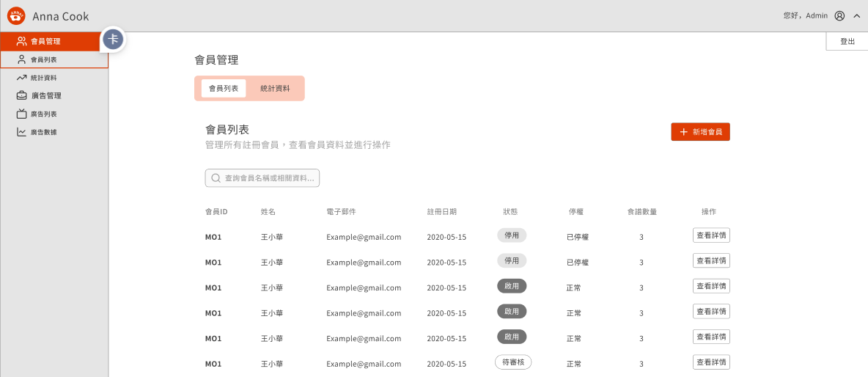This screenshot has height=377, width=868.
Task: Click the first 啟用 status badge
Action: point(512,286)
